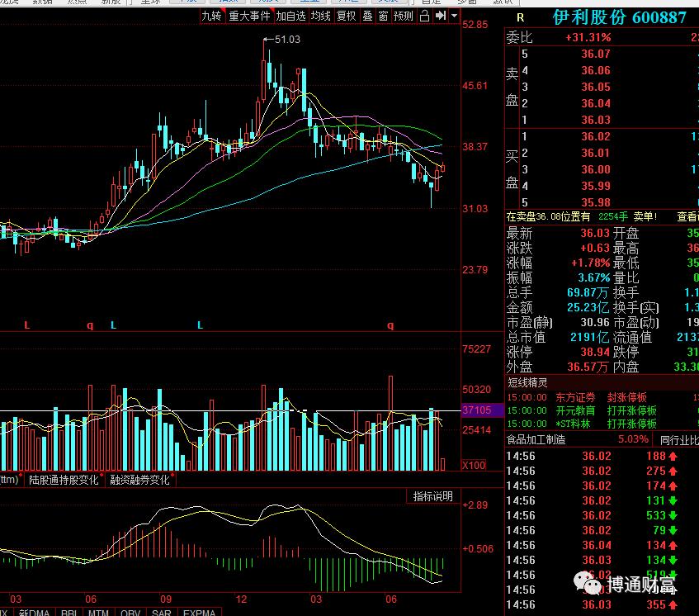Toggle 九转 indicator on chart
The width and height of the screenshot is (699, 616).
[x=212, y=16]
